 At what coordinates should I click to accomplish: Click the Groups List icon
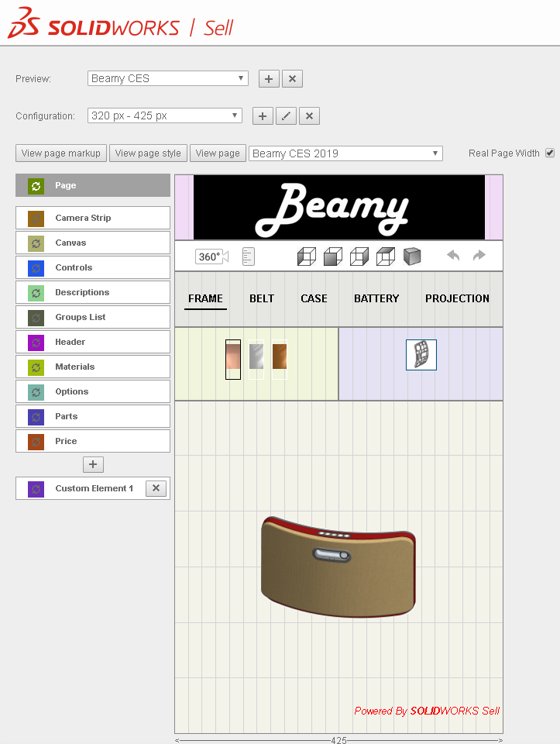pos(36,318)
